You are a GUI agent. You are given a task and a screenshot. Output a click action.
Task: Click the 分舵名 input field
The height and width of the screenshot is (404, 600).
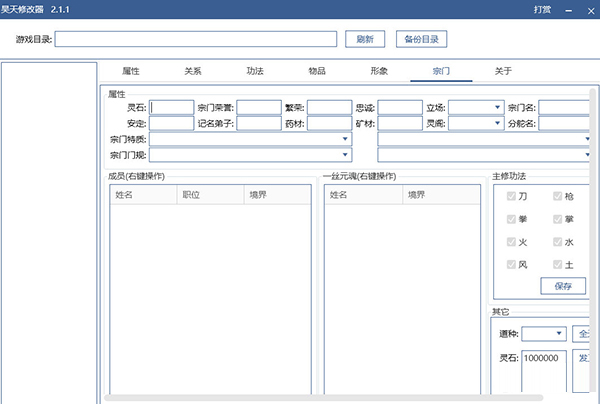tap(564, 123)
